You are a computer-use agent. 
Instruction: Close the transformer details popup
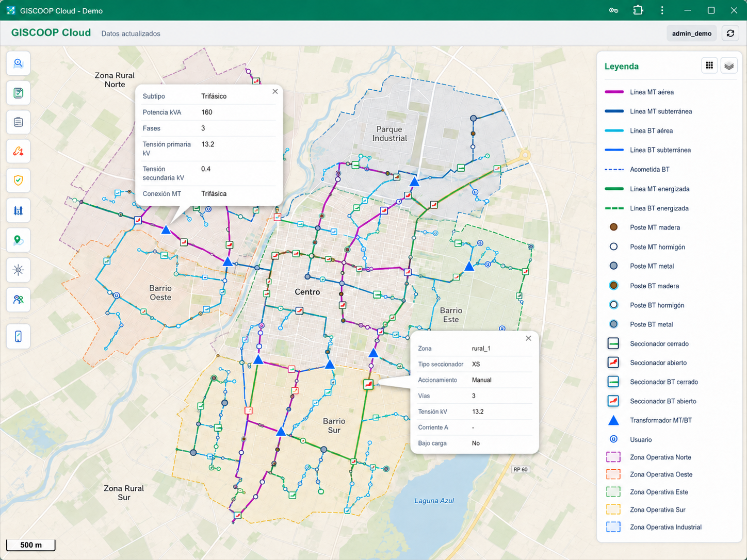[x=275, y=91]
